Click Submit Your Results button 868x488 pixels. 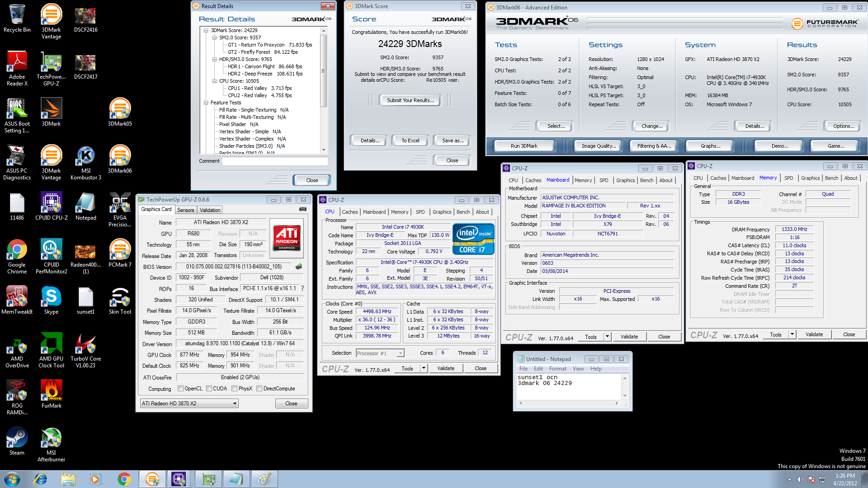click(x=410, y=100)
